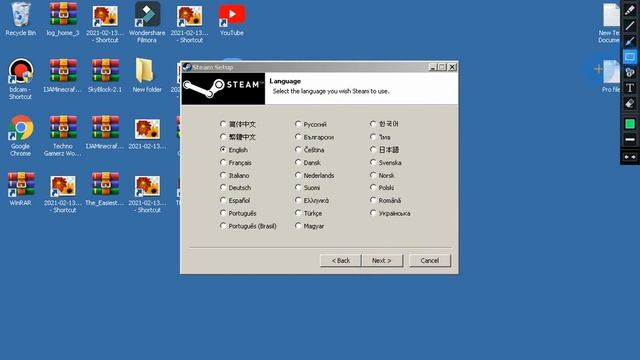
Task: Select the Techno Gamerz Wo... archive
Action: (x=63, y=136)
